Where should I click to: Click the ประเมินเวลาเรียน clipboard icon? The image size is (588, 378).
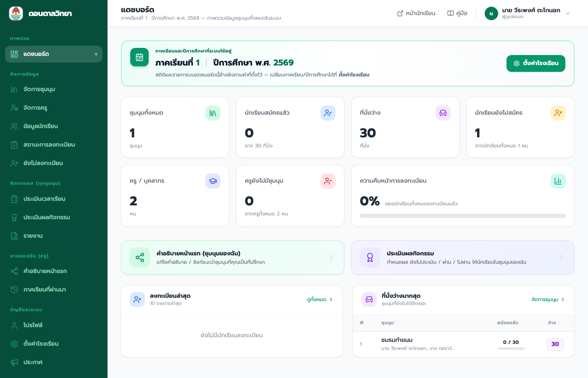pos(14,199)
